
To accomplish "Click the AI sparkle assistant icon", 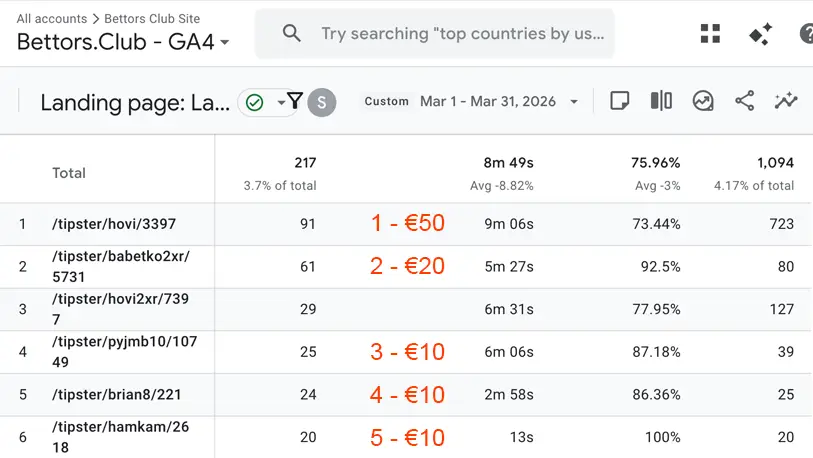I will pos(760,34).
